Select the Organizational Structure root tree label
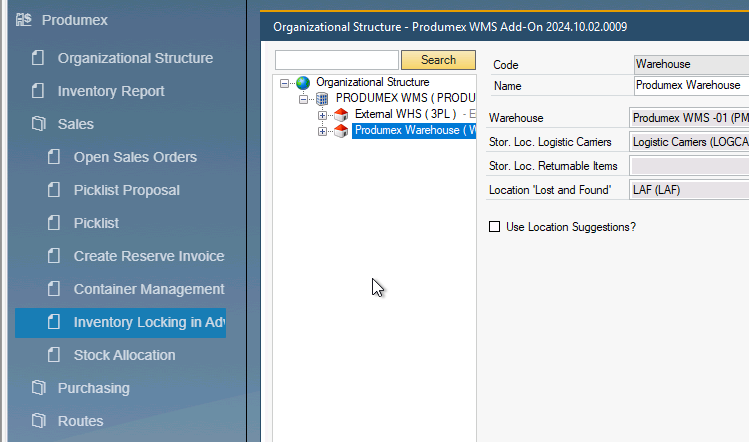The image size is (749, 442). (373, 82)
